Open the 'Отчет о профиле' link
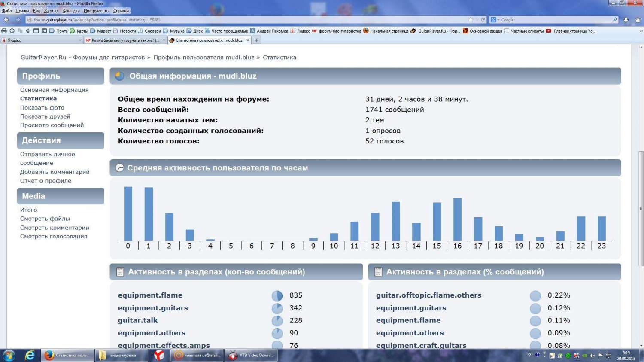The image size is (644, 362). [46, 181]
